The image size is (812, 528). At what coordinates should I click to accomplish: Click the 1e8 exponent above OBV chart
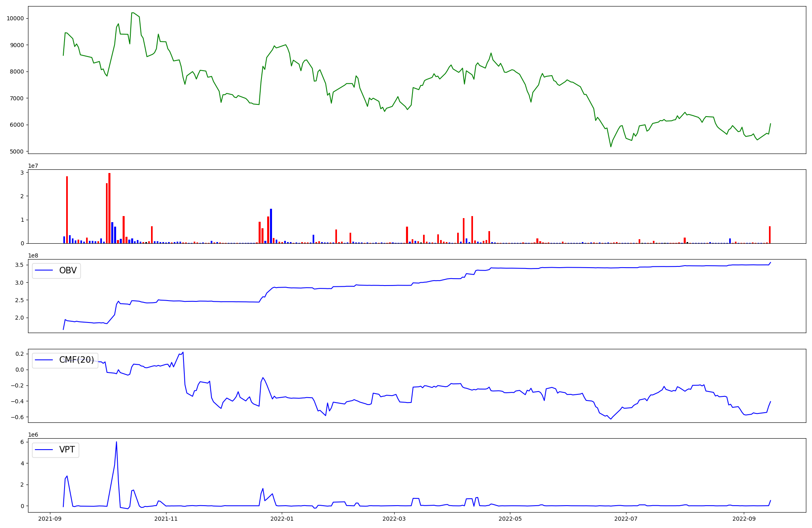tap(33, 255)
